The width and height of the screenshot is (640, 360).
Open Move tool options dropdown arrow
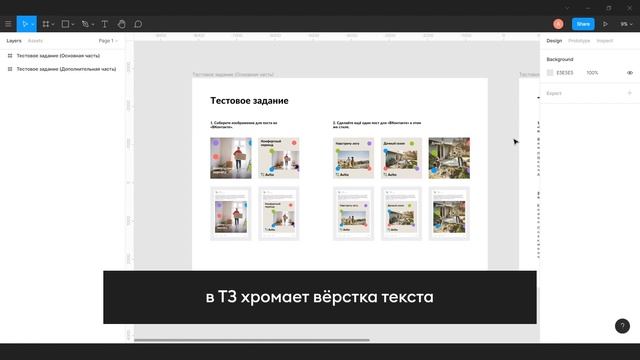pyautogui.click(x=33, y=24)
